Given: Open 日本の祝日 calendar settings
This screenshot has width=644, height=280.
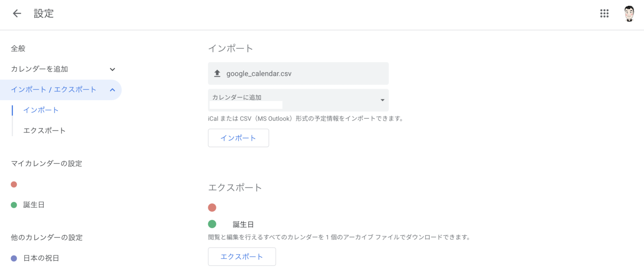Looking at the screenshot, I should click(x=41, y=258).
